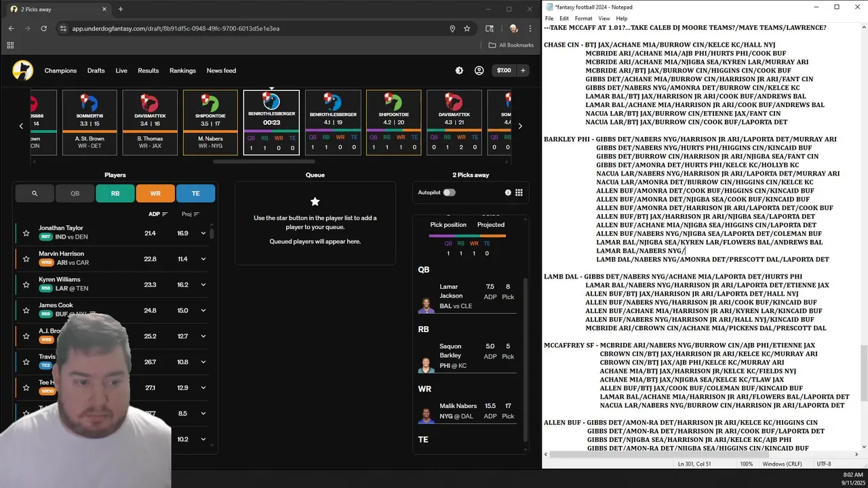
Task: Open Chrome three-dot menu
Action: tap(530, 28)
